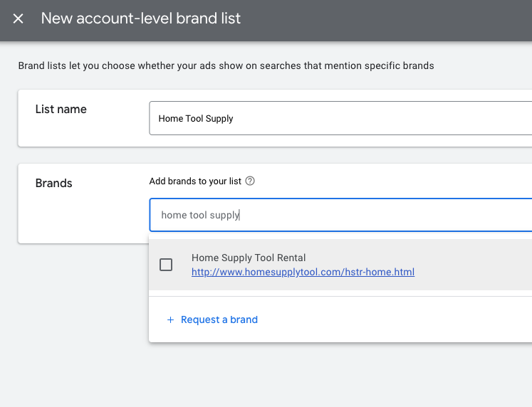Open the homesupplytool.com hstr-home link
Viewport: 532px width, 407px height.
(303, 272)
